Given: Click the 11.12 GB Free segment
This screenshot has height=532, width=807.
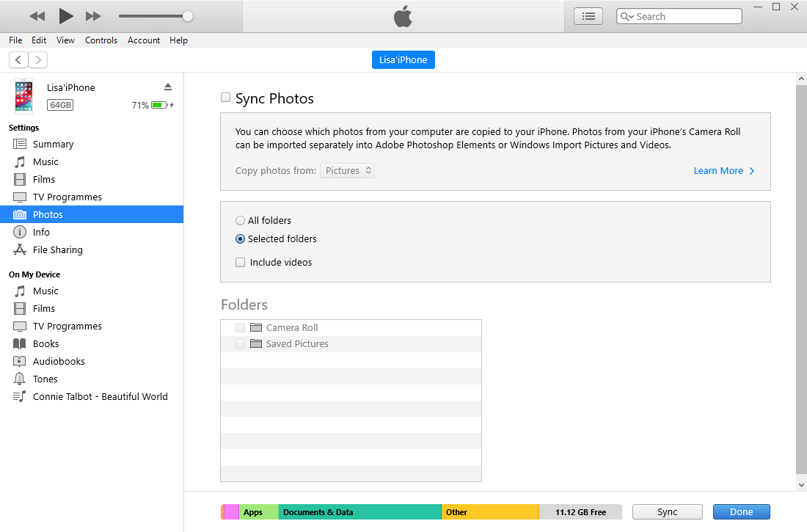Looking at the screenshot, I should pyautogui.click(x=580, y=512).
